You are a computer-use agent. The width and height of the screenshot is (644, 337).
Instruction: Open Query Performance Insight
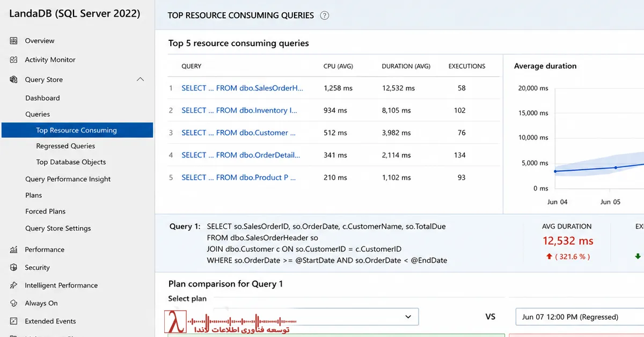coord(68,179)
